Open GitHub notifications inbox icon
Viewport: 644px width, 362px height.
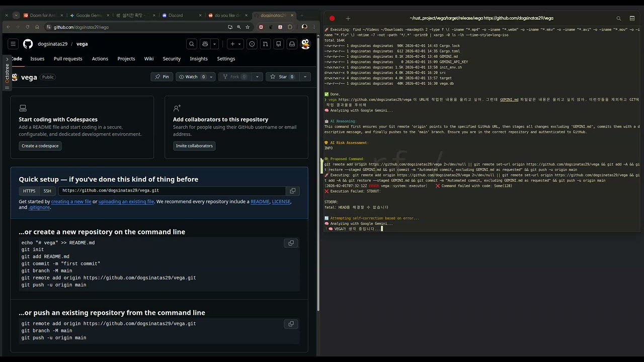click(x=292, y=44)
